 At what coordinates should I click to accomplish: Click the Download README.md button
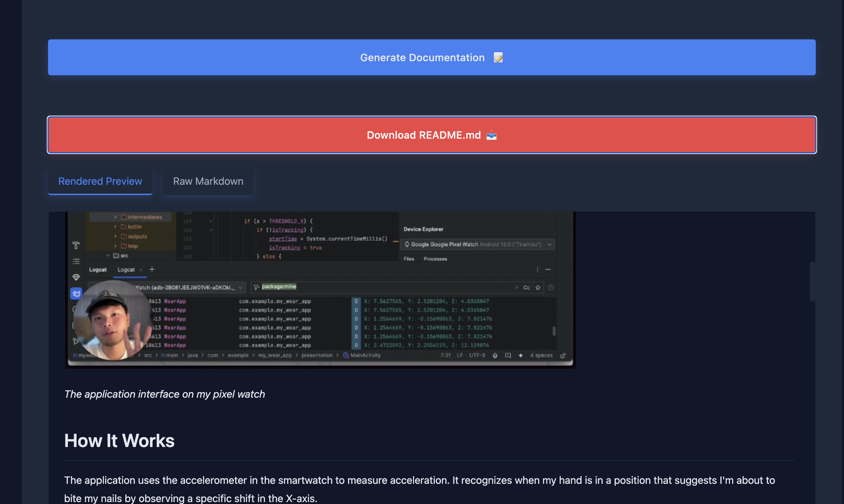[432, 135]
